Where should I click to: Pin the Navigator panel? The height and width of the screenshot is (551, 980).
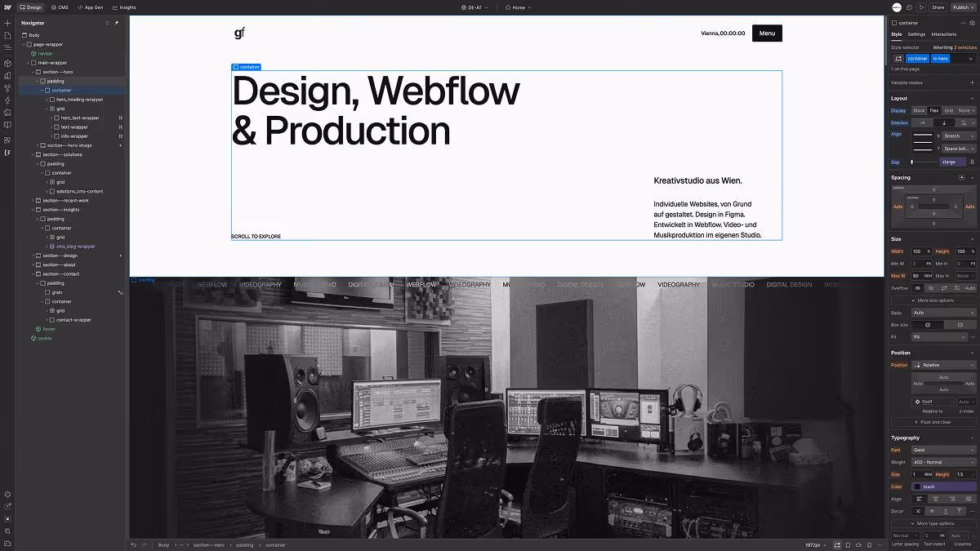point(117,23)
